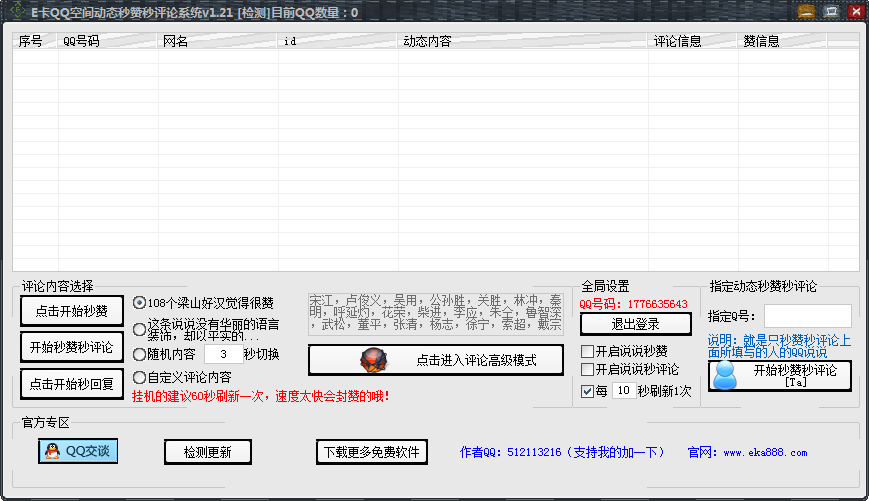Choose the 自定义评论内容 radio option
The height and width of the screenshot is (501, 869).
pos(140,377)
